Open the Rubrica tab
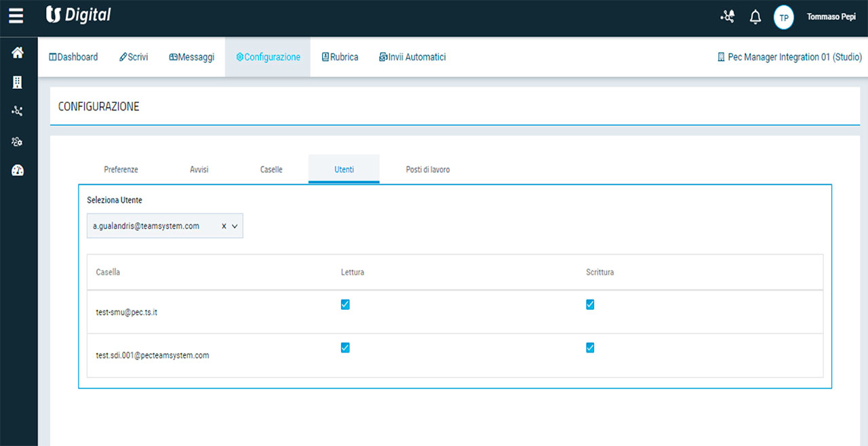 (x=340, y=57)
